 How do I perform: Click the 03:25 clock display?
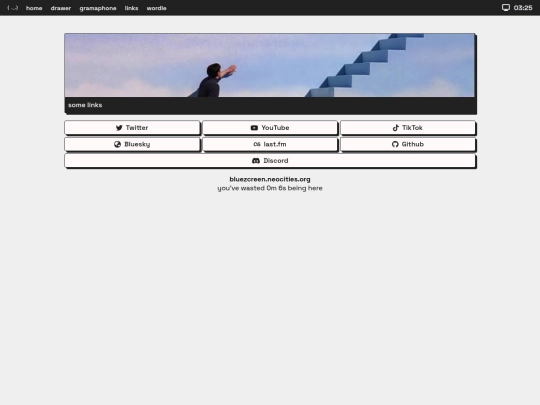pos(523,8)
